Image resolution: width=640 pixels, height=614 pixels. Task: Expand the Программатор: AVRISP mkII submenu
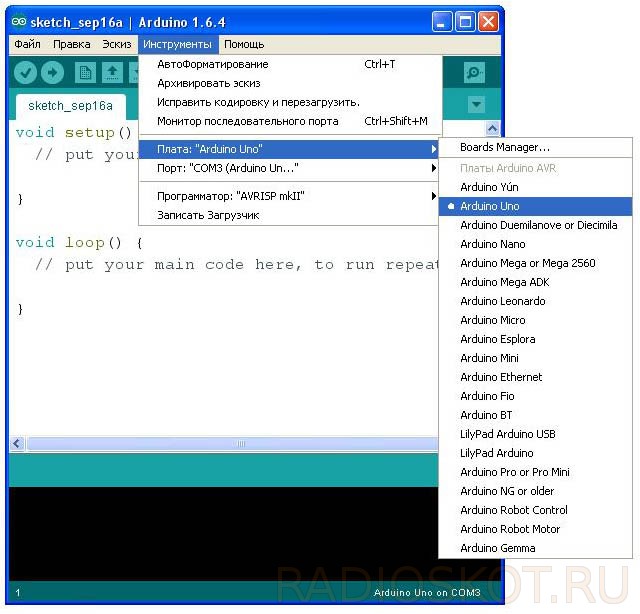(289, 196)
